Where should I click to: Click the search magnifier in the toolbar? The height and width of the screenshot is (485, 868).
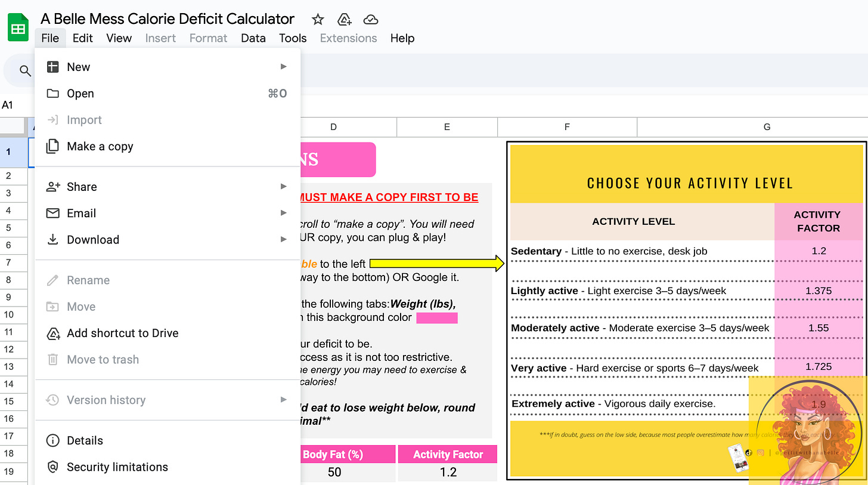tap(25, 70)
